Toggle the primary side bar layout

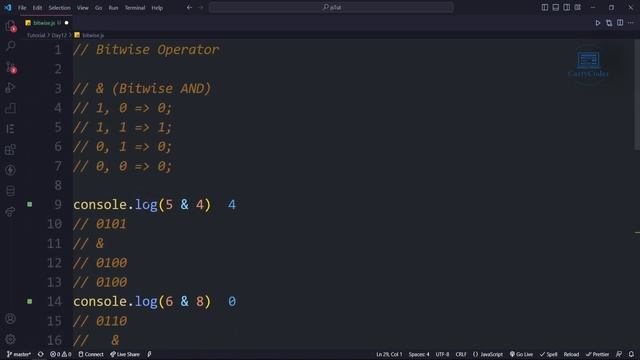click(544, 7)
